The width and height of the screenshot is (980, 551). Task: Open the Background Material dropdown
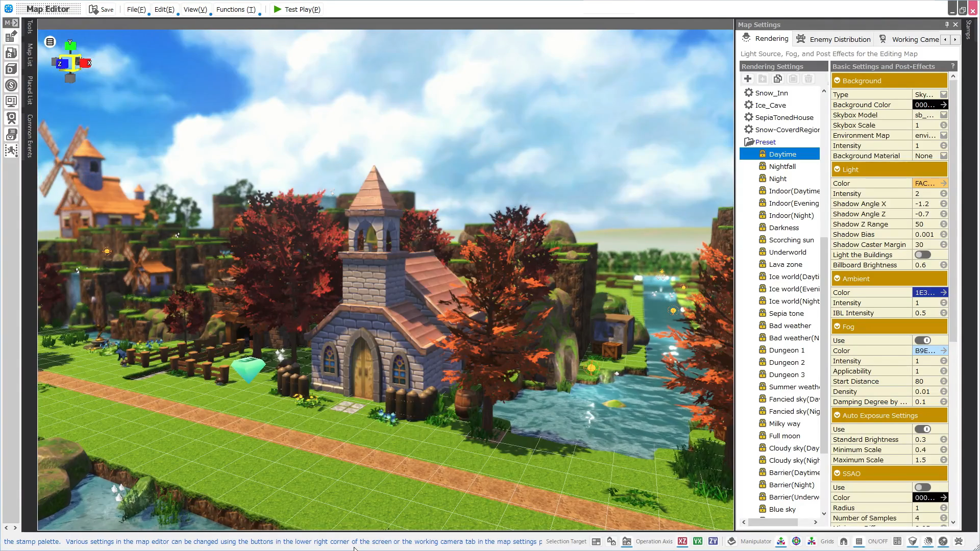pos(943,156)
